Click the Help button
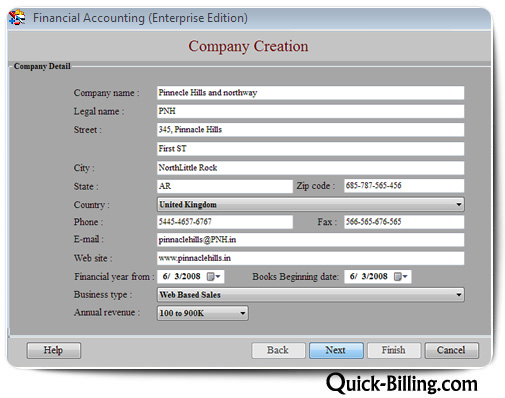505x398 pixels. 54,350
